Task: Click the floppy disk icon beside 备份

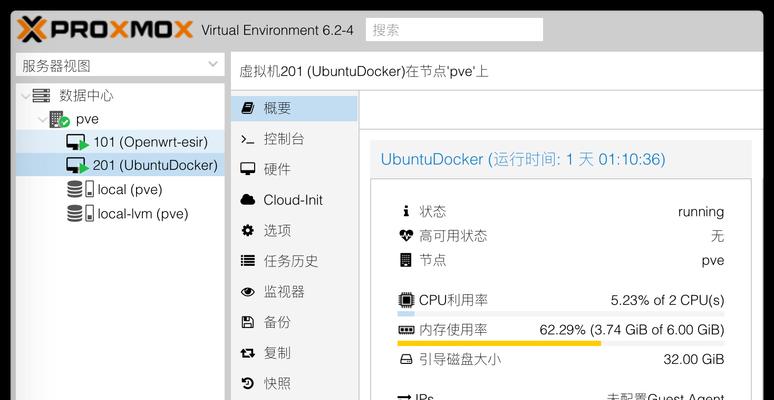Action: coord(247,322)
